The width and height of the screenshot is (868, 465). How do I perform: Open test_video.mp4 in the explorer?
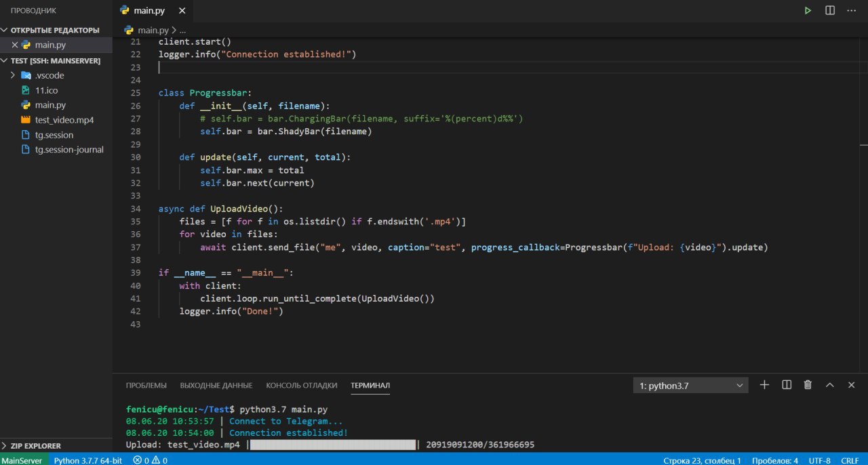64,120
